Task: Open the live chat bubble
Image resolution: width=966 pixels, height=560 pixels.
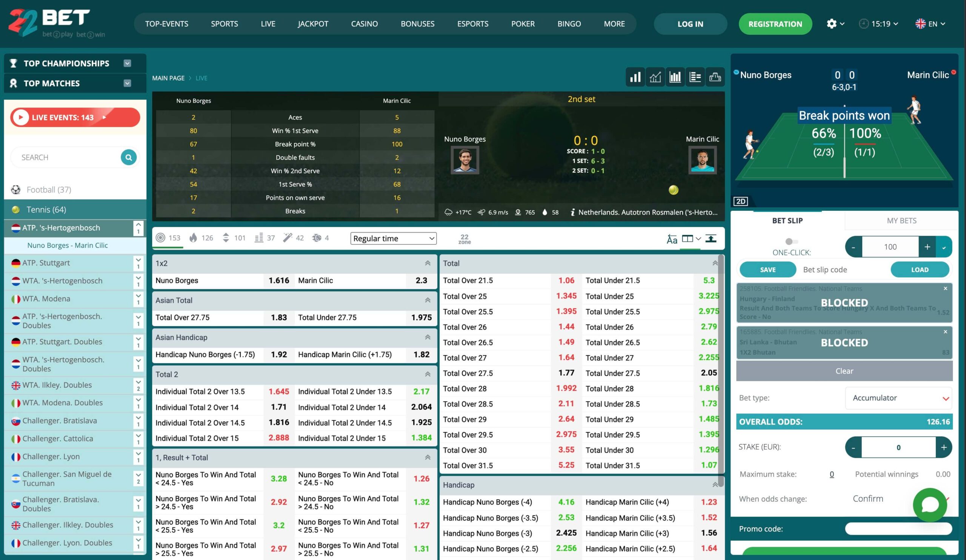Action: pyautogui.click(x=930, y=505)
